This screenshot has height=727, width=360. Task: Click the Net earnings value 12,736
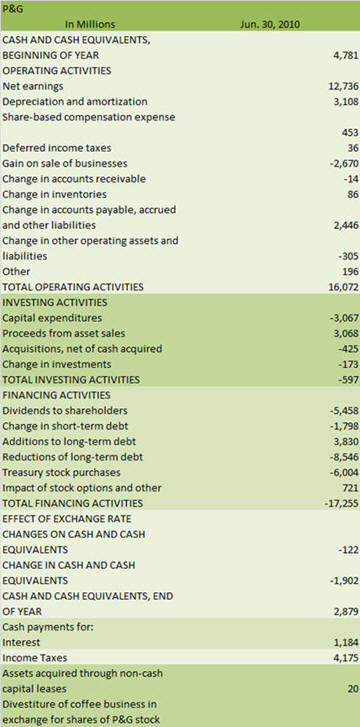(x=343, y=86)
